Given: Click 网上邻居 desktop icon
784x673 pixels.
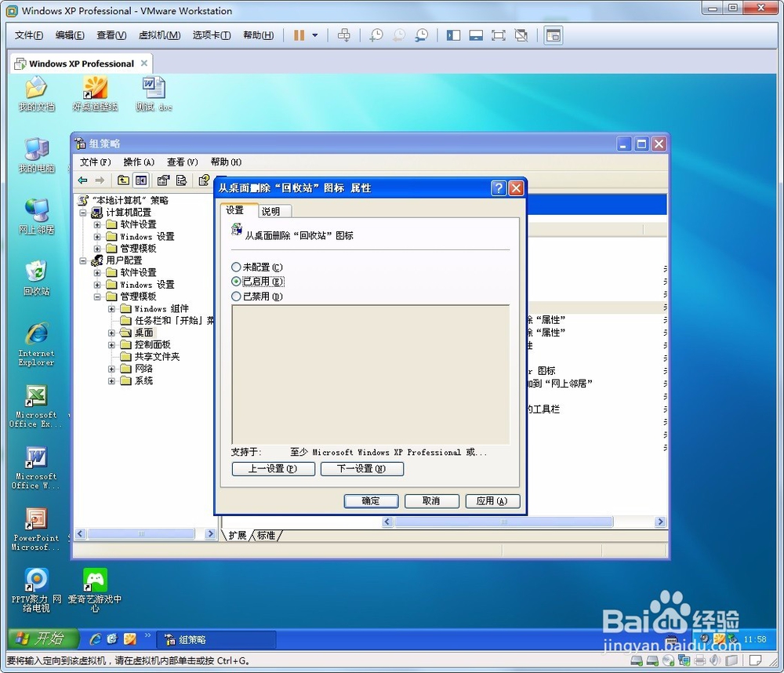Looking at the screenshot, I should point(37,216).
